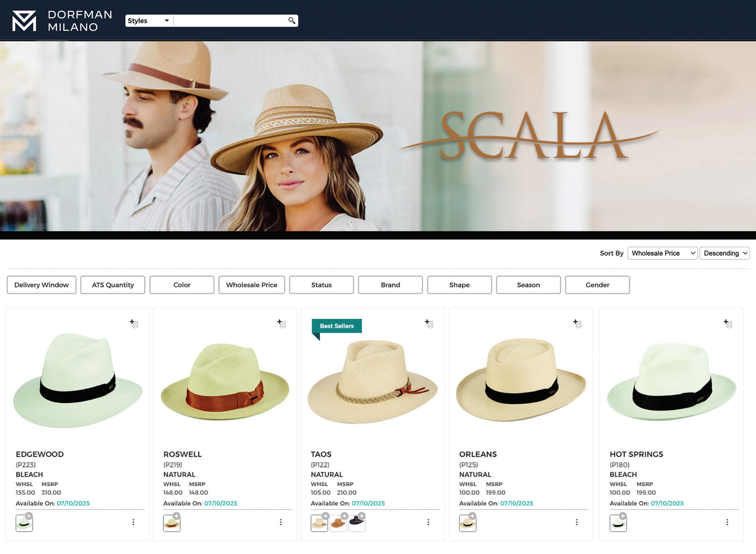This screenshot has width=756, height=554.
Task: Open the Taos hat product image
Action: point(373,381)
